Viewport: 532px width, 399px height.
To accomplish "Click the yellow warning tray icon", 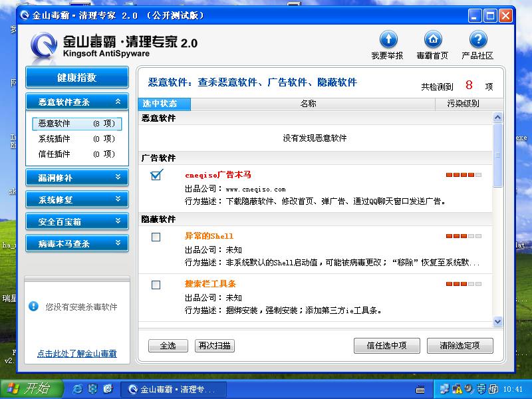I will click(x=457, y=389).
